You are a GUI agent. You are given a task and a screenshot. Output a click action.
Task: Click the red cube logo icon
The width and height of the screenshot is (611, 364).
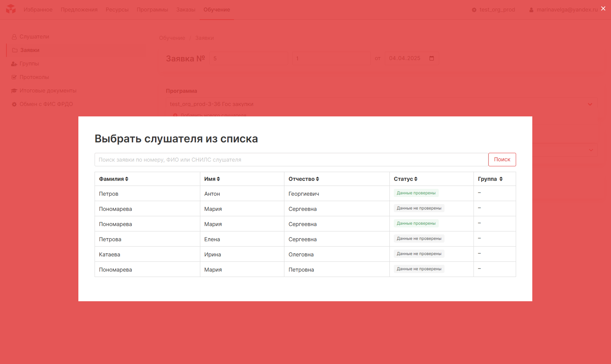click(11, 9)
